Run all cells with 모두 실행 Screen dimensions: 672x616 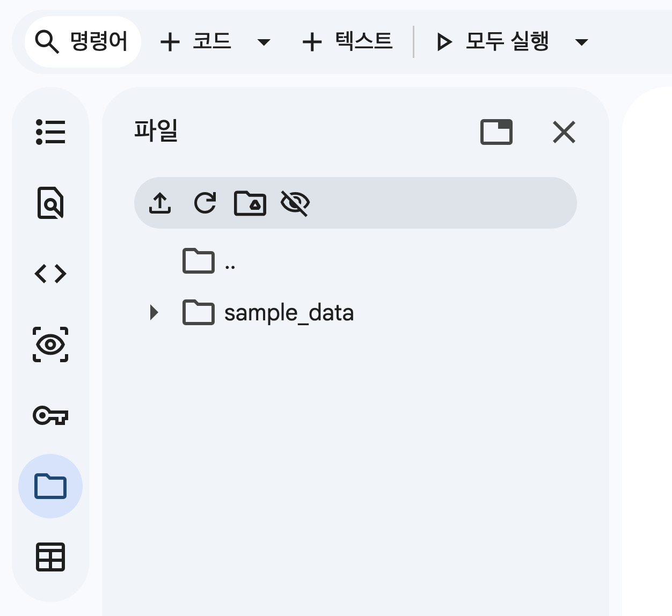click(492, 42)
